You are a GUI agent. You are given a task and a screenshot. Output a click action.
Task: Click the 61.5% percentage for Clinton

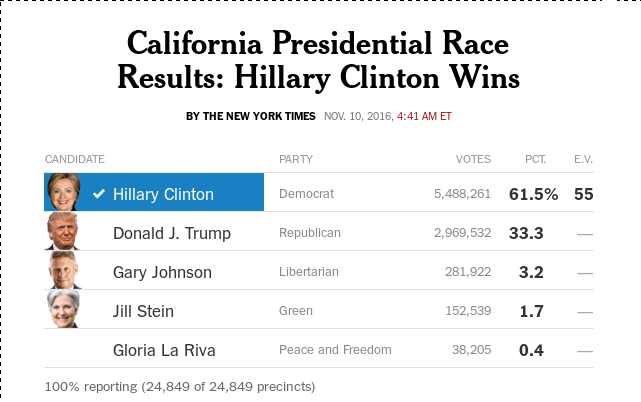(x=533, y=194)
